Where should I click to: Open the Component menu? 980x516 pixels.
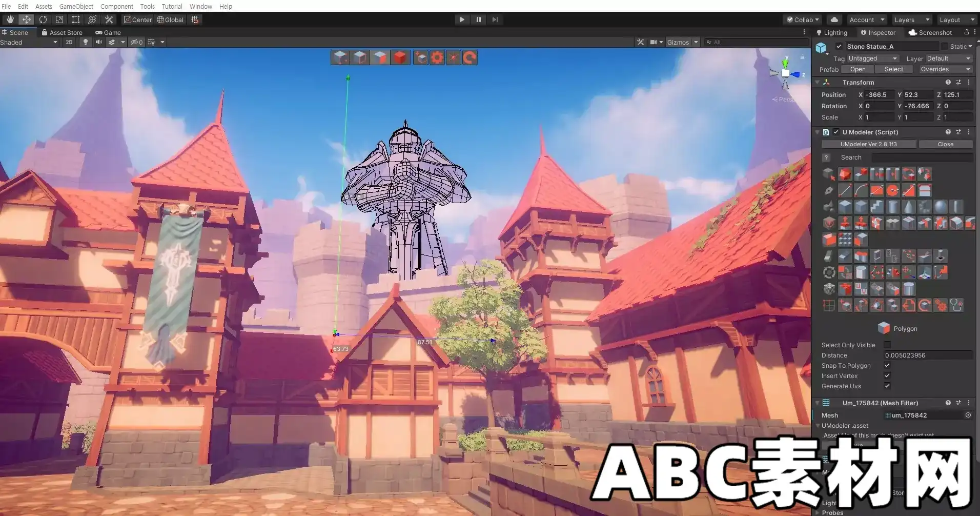click(x=117, y=6)
